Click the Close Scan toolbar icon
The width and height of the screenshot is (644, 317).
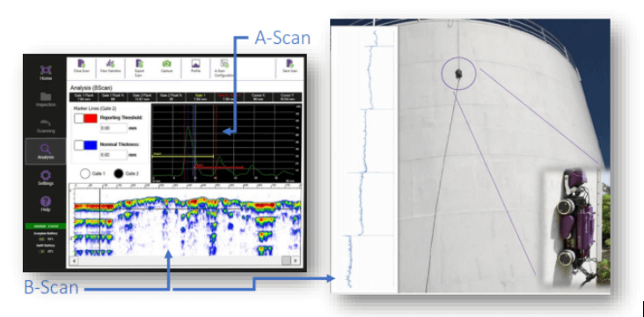coord(81,63)
